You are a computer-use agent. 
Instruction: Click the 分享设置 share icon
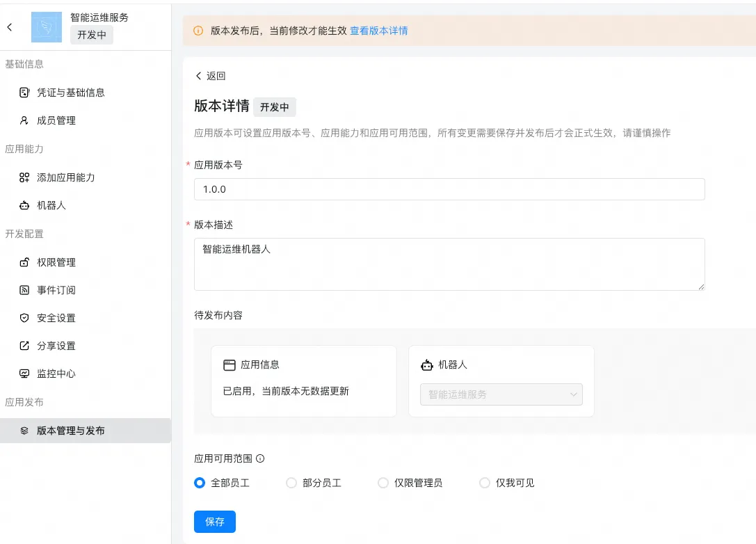pyautogui.click(x=24, y=346)
